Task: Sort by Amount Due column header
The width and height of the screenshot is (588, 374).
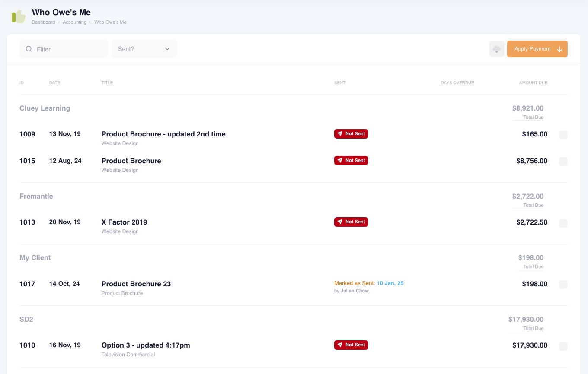Action: pos(533,82)
